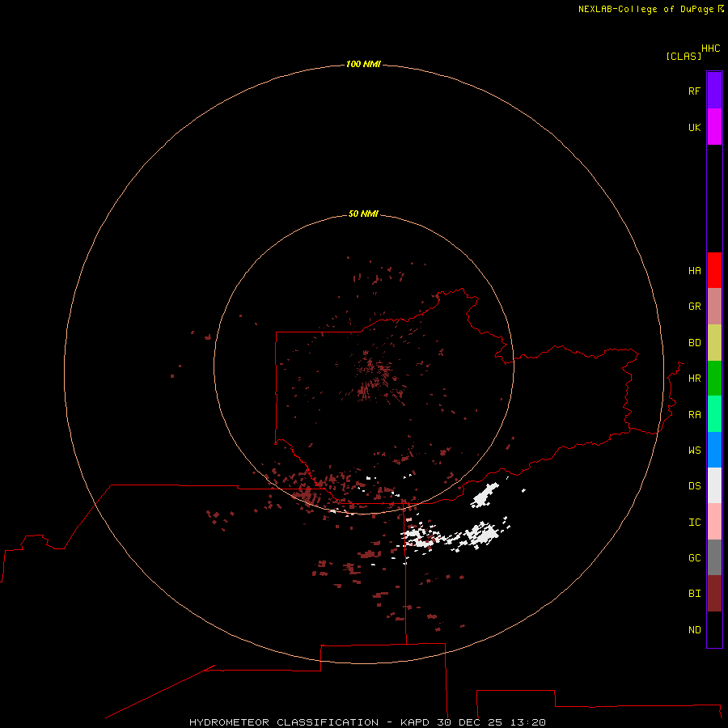Viewport: 728px width, 728px height.
Task: Click the ND legend label
Action: pyautogui.click(x=694, y=630)
